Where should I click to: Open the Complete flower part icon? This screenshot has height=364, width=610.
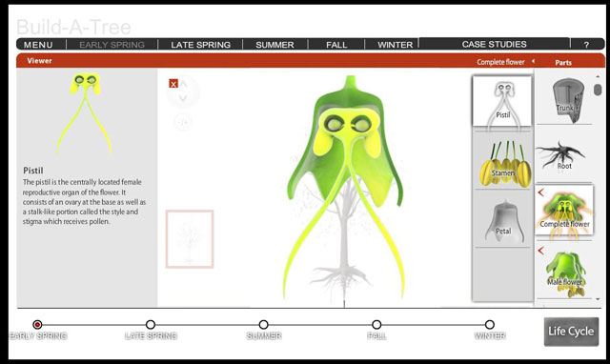[564, 211]
